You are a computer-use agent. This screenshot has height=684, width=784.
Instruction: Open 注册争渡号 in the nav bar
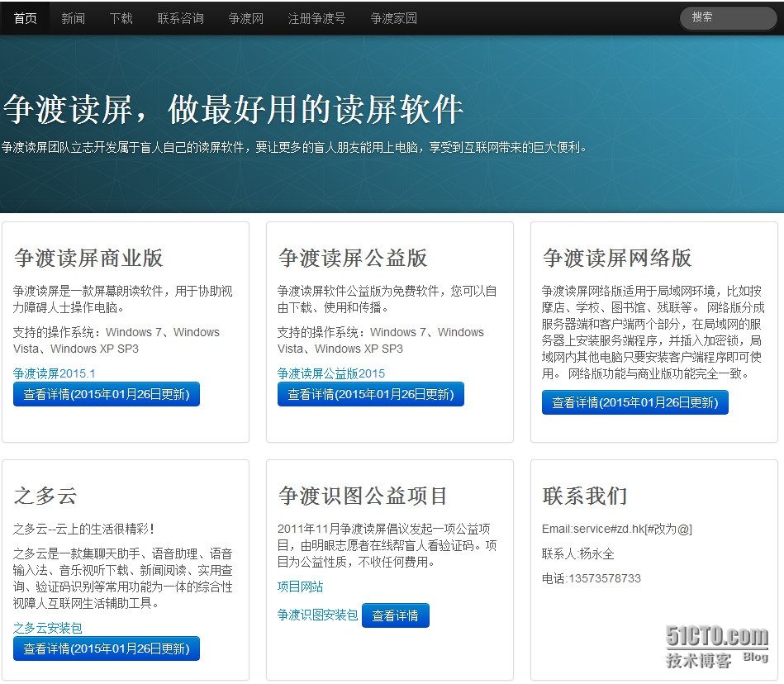tap(316, 18)
